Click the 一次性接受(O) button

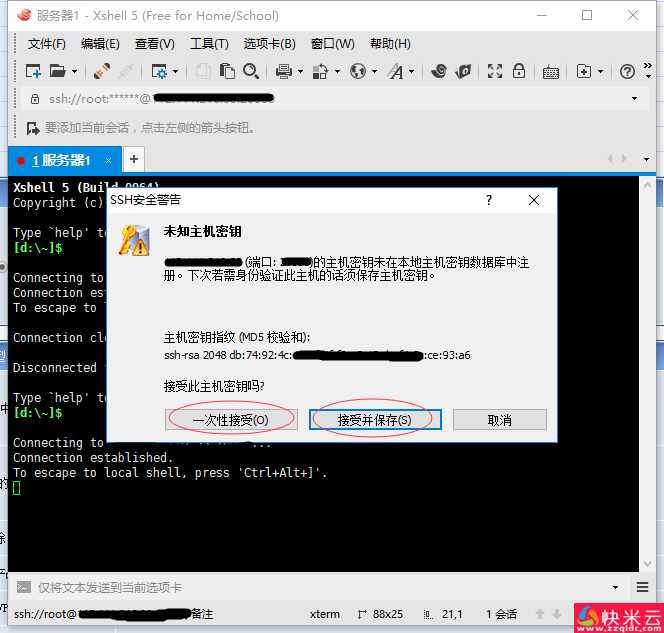(x=231, y=420)
